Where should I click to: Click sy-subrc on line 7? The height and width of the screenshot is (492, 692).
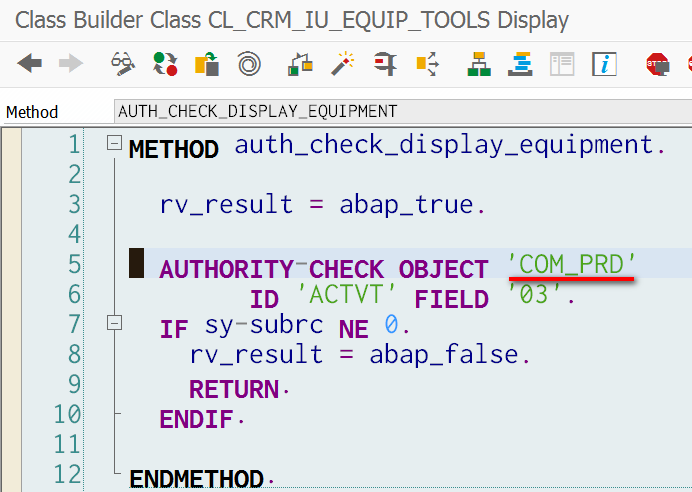pos(264,327)
